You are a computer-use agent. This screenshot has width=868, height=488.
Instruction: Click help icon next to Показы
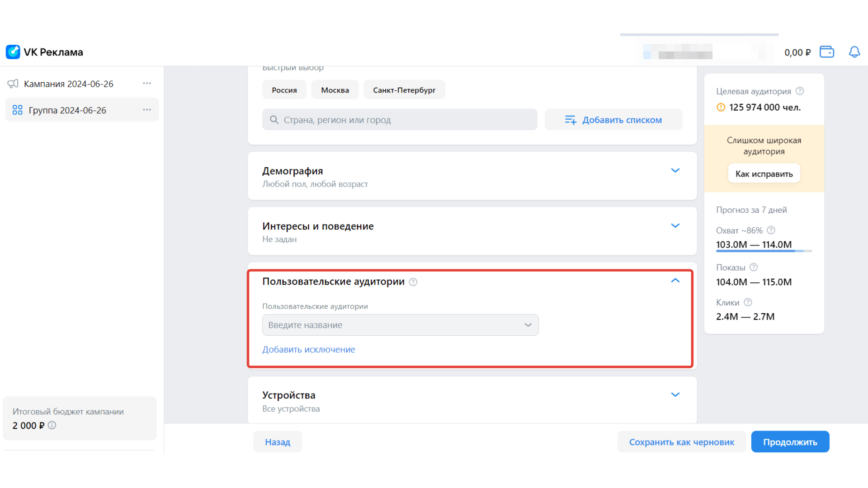[754, 267]
